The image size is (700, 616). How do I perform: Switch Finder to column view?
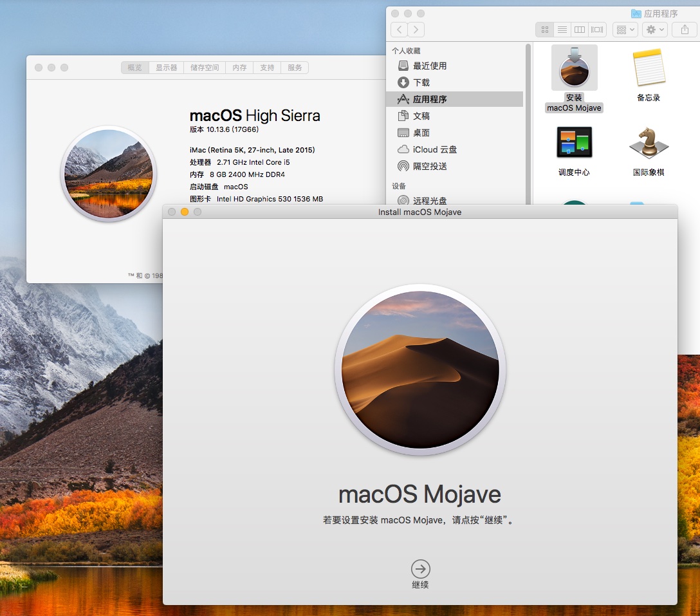(x=579, y=30)
